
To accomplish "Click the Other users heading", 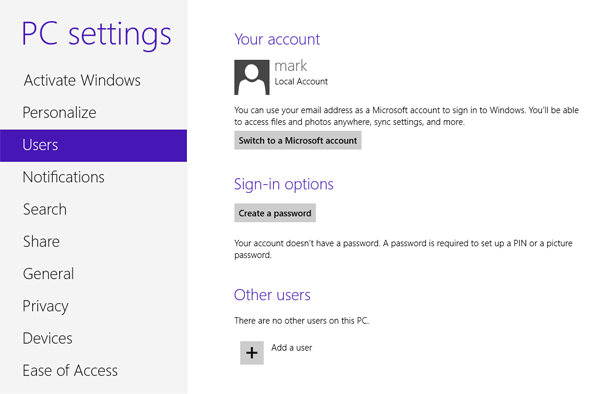I will point(272,295).
